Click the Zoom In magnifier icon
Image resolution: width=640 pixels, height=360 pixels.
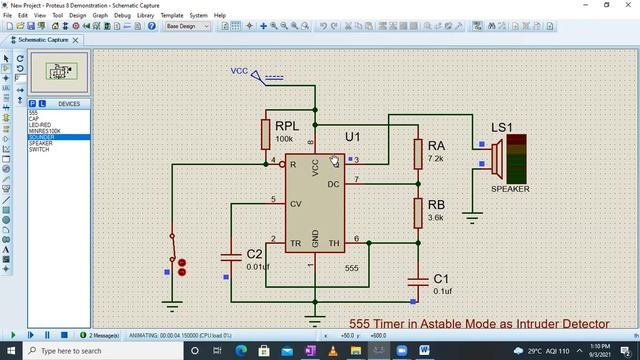(x=274, y=26)
